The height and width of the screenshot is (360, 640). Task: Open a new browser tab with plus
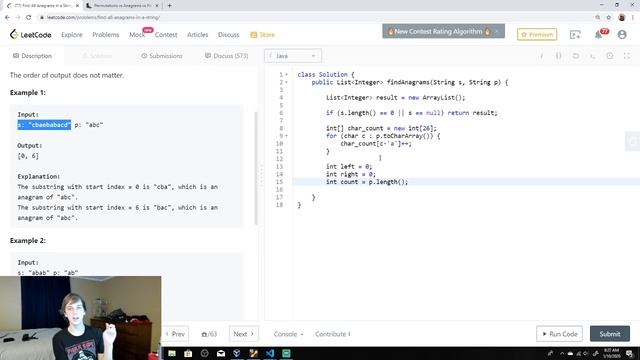click(x=169, y=6)
